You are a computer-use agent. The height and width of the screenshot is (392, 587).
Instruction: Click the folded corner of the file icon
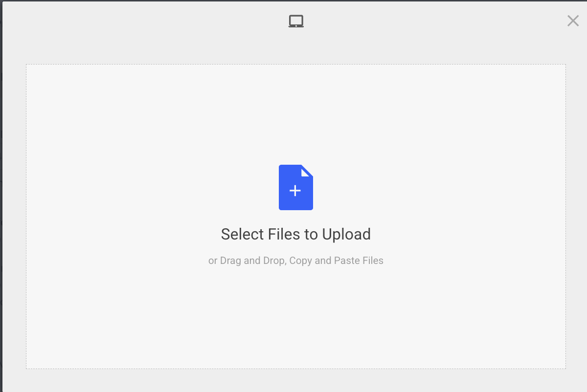[x=307, y=171]
